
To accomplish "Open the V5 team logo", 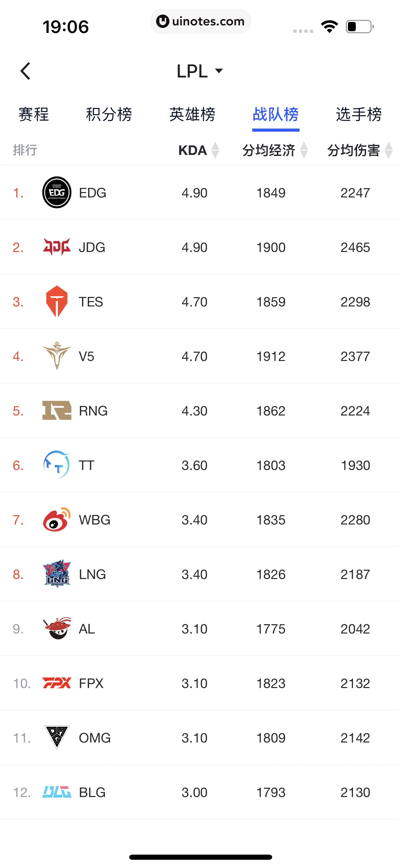I will click(57, 356).
